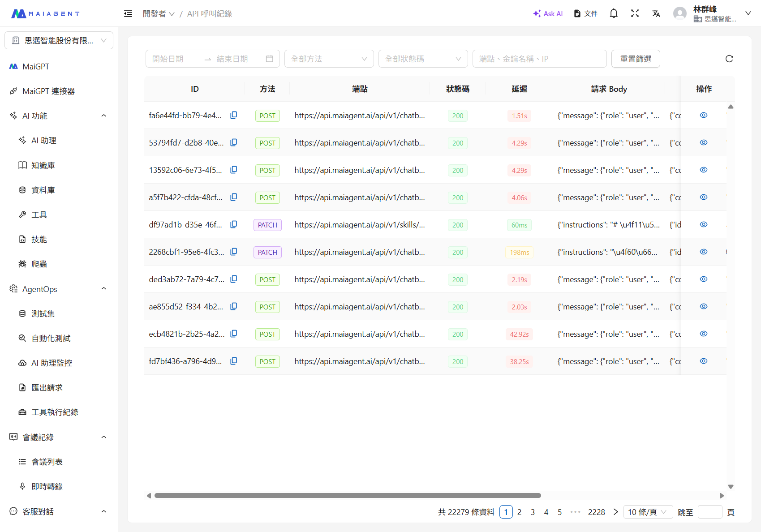Open the language translation icon
This screenshot has width=761, height=532.
click(656, 13)
